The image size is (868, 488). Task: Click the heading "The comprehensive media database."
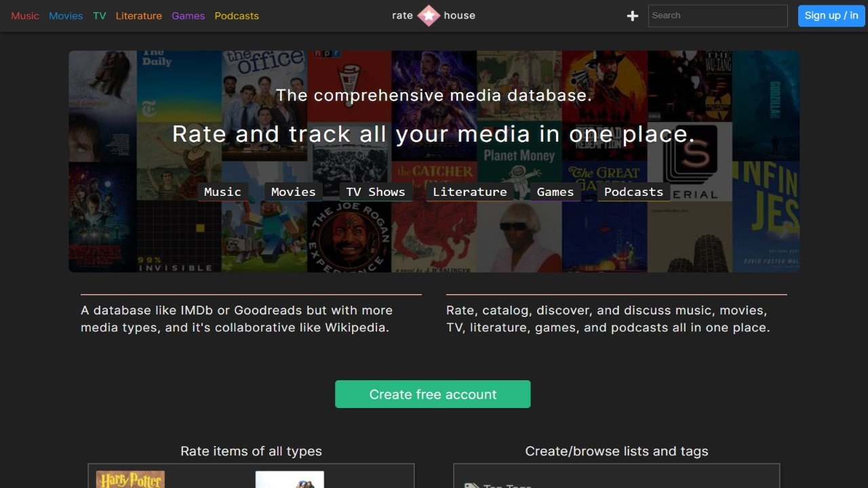[x=434, y=96]
